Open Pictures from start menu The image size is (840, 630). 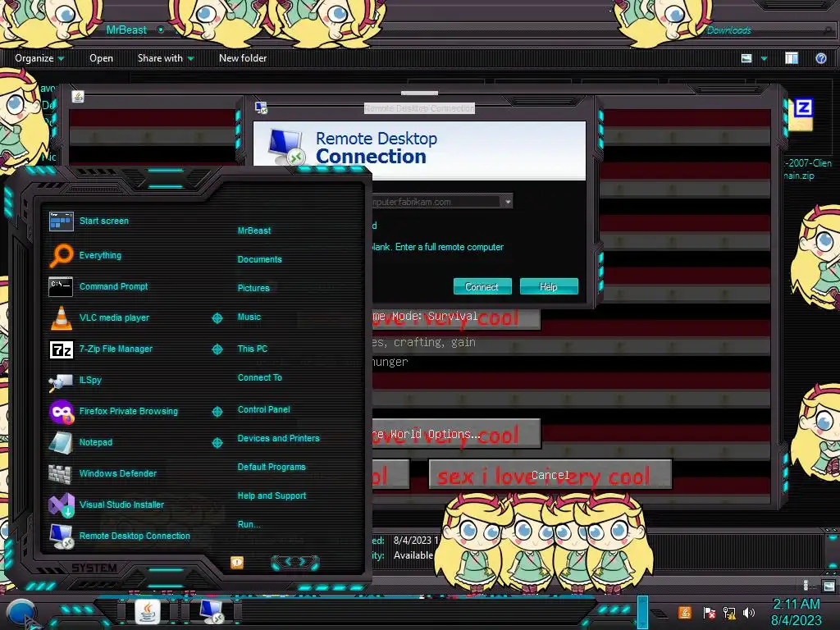(x=253, y=288)
